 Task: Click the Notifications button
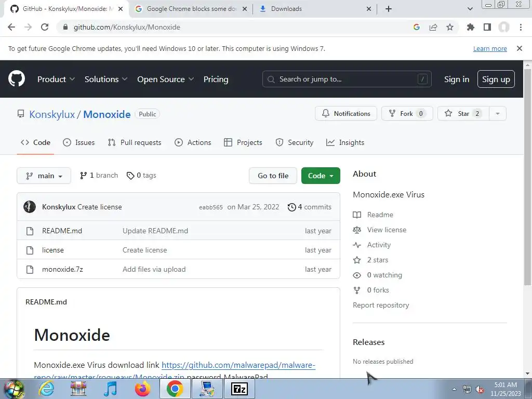345,114
